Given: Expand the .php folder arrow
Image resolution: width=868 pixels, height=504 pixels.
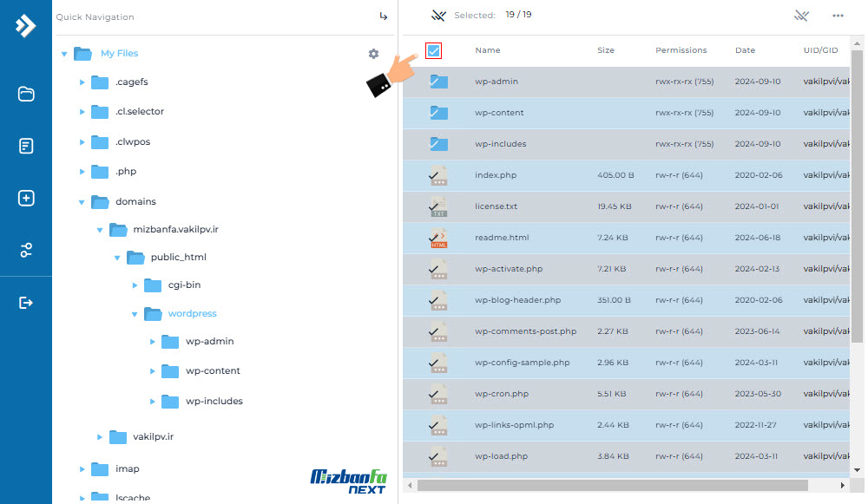Looking at the screenshot, I should [82, 172].
